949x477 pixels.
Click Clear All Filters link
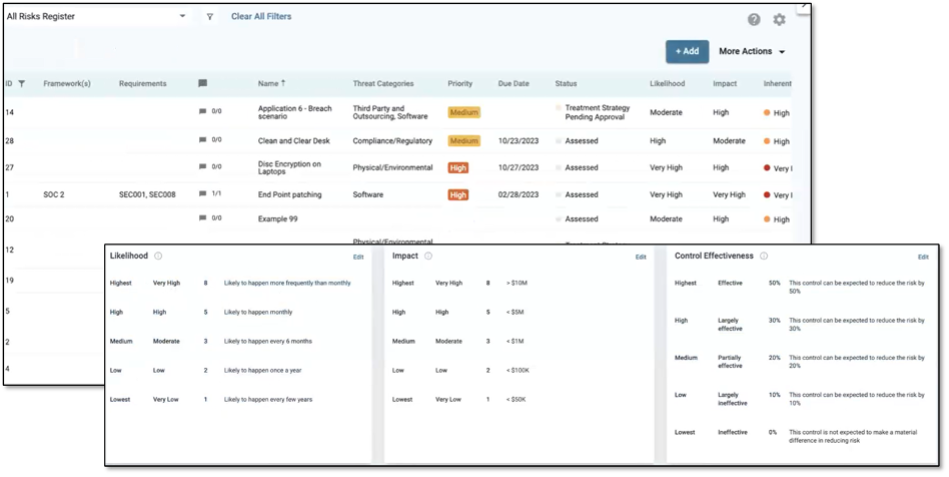point(261,17)
